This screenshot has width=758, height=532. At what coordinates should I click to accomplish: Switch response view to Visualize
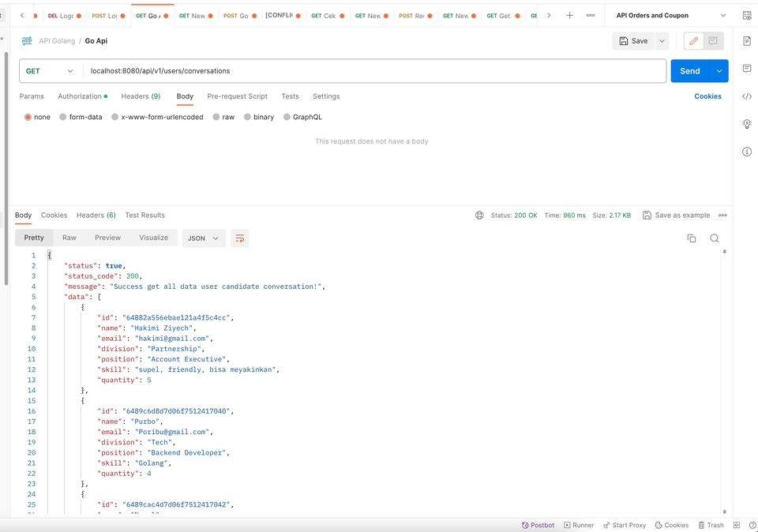click(x=154, y=238)
